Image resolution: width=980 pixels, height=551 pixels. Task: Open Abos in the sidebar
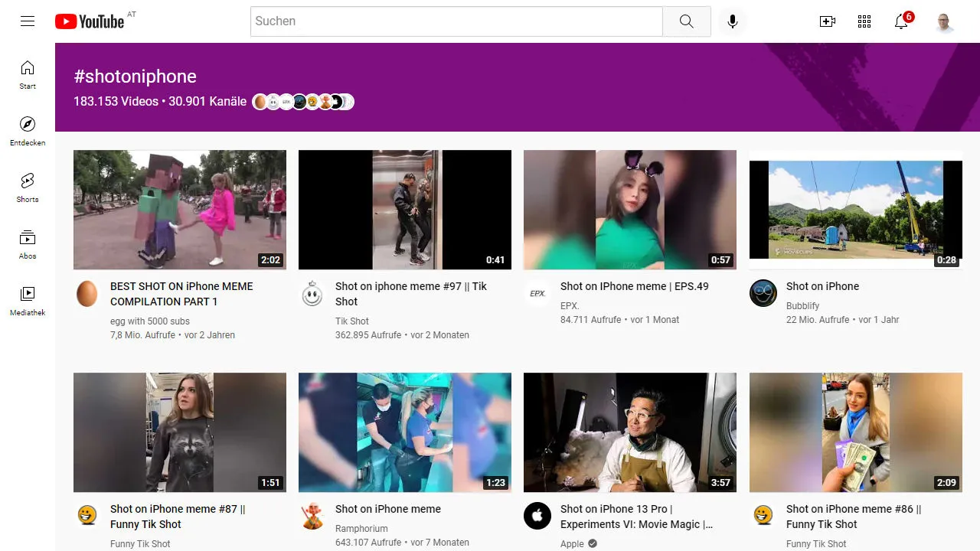pos(28,244)
